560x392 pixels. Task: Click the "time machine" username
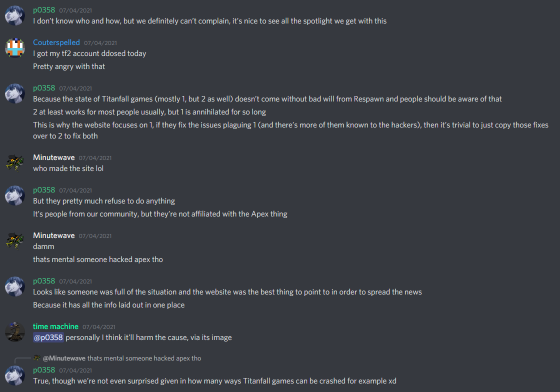click(55, 326)
